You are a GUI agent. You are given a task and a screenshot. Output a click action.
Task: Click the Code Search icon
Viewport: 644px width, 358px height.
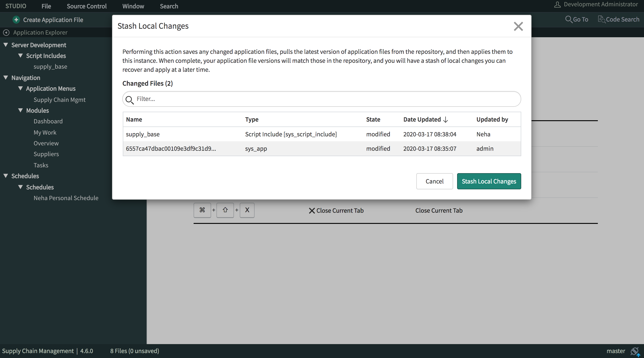[x=601, y=19]
